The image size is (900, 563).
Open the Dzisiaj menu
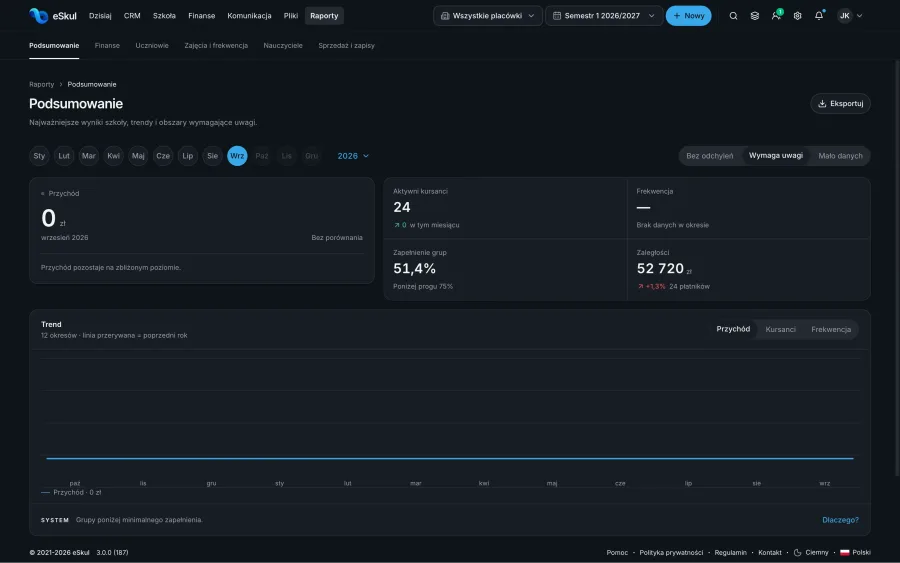pos(100,16)
